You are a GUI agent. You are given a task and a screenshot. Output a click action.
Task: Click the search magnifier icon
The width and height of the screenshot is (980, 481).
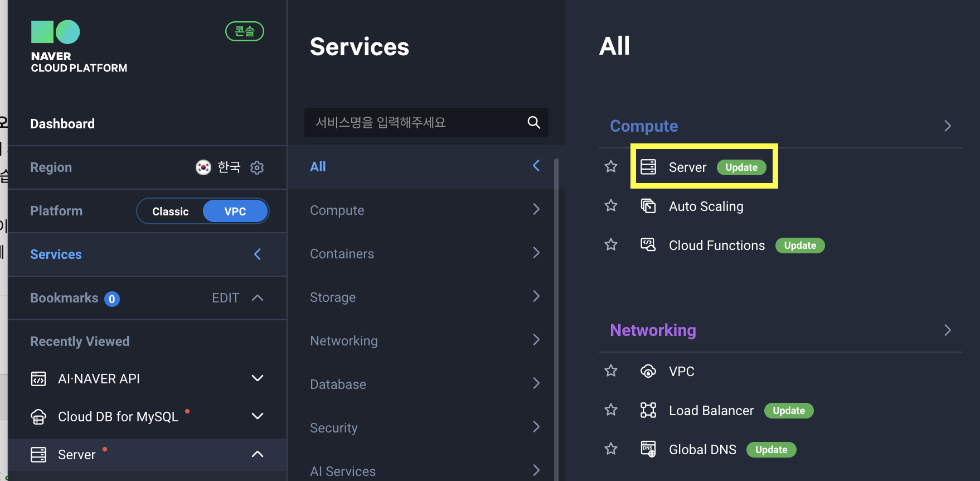534,122
